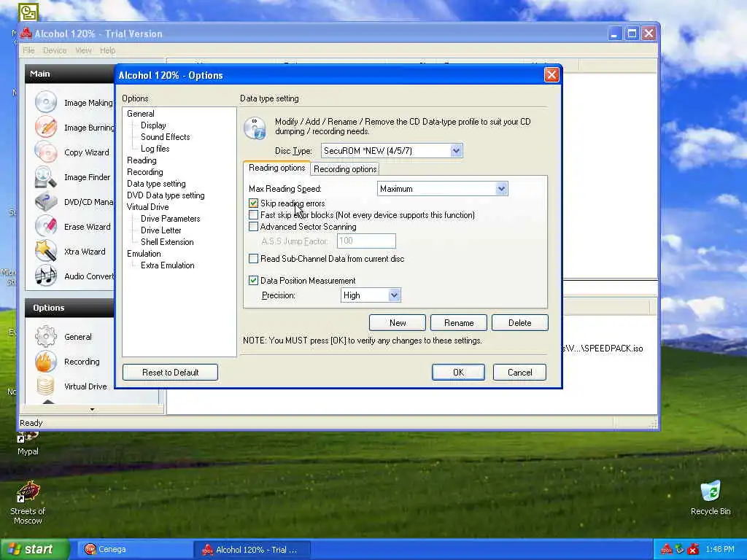
Task: Open the Help menu in main window
Action: pos(108,50)
